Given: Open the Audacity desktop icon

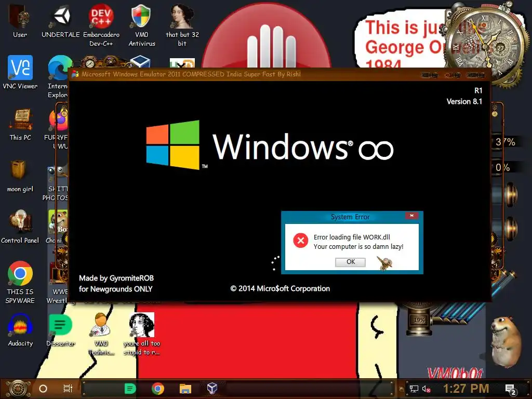Looking at the screenshot, I should (20, 330).
